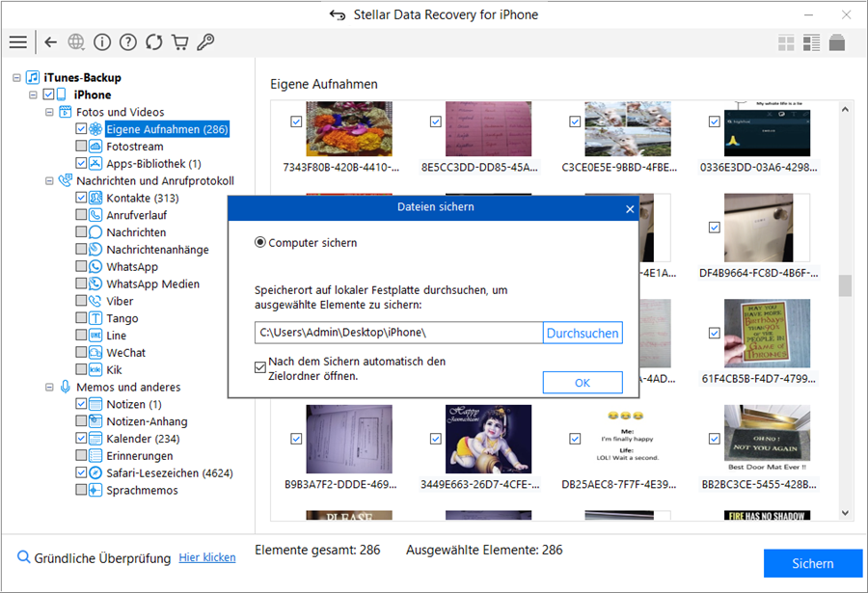
Task: Switch to large thumbnail grid view
Action: tap(786, 42)
